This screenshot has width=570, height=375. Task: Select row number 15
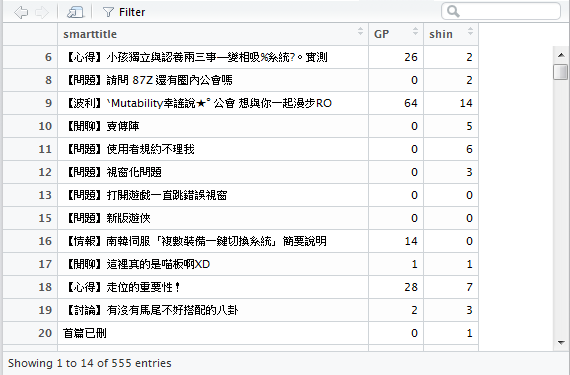point(45,218)
